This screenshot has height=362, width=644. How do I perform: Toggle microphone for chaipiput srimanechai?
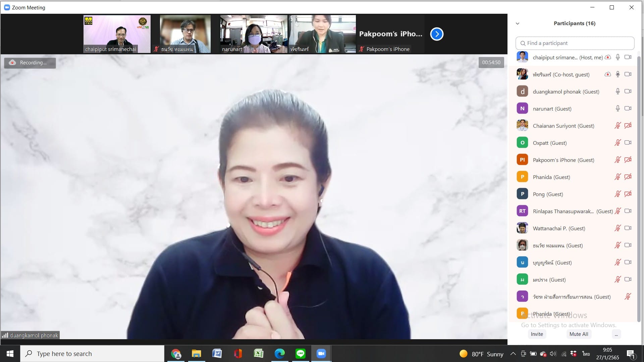coord(618,57)
